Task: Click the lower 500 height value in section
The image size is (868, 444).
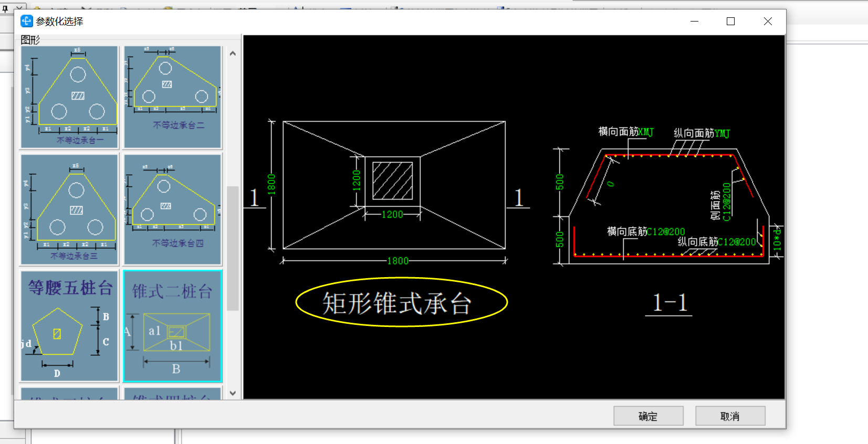Action: pos(560,239)
